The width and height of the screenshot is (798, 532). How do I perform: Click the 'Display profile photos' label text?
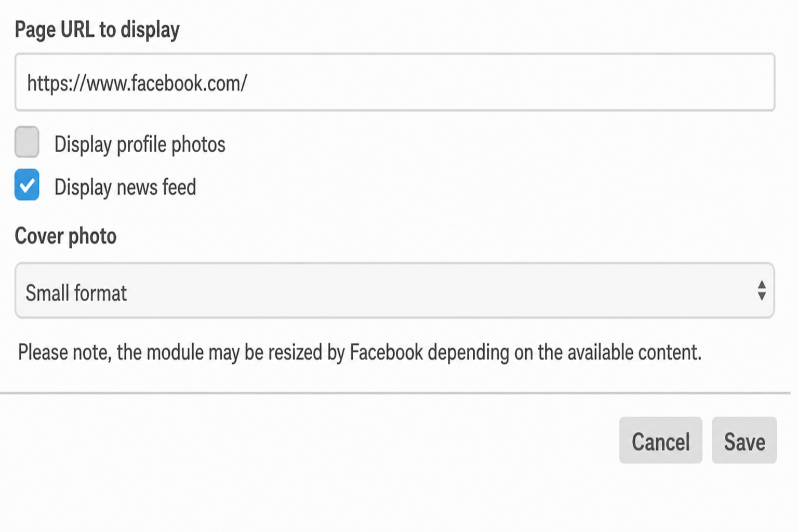(x=140, y=144)
